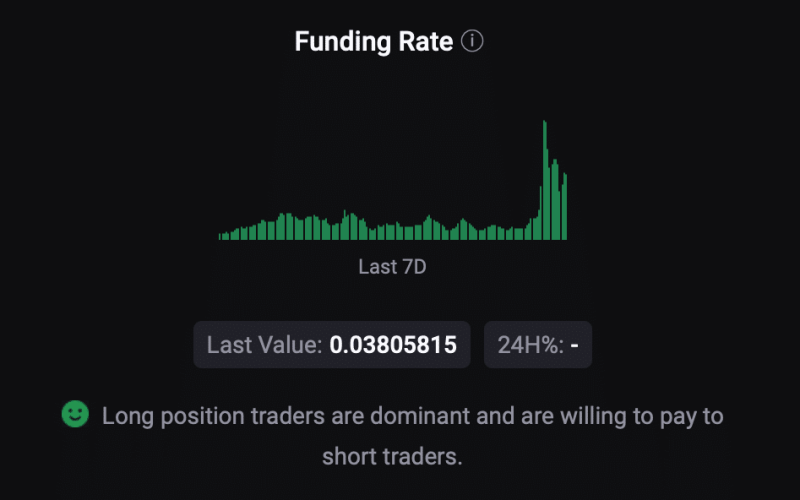This screenshot has height=500, width=800.
Task: Click the leftmost bar of the chart
Action: 220,237
